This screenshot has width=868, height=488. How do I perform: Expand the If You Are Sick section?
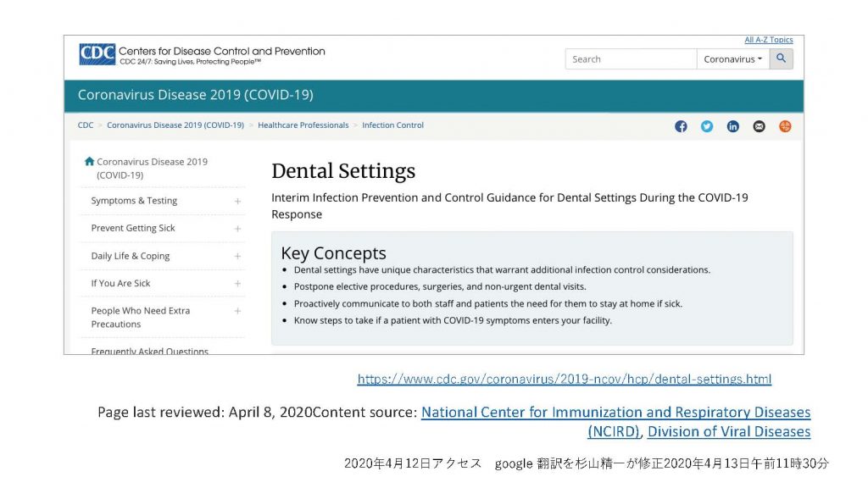click(237, 284)
